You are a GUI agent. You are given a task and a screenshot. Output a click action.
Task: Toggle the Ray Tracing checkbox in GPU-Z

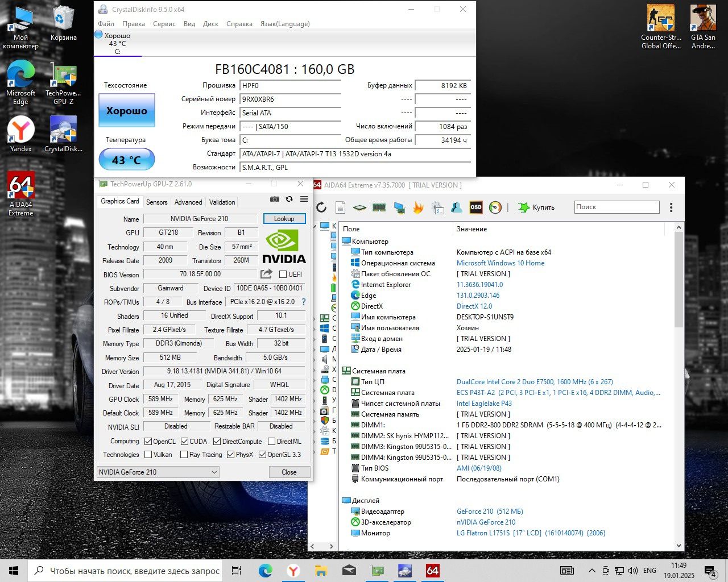184,455
